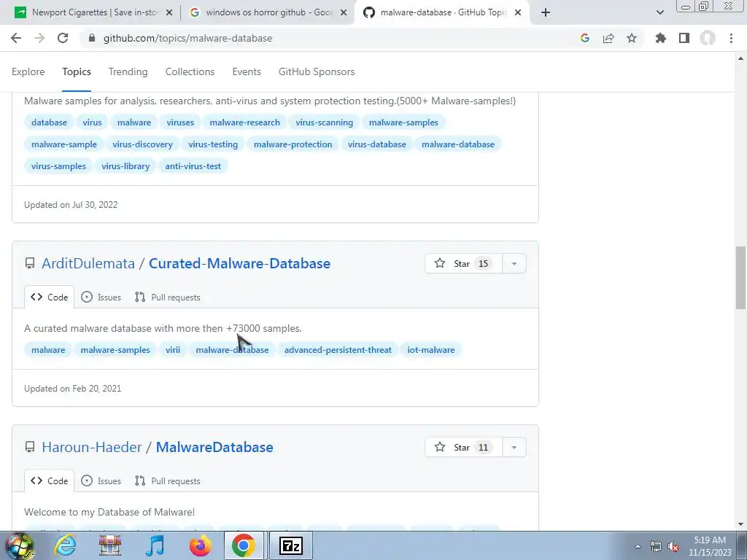The width and height of the screenshot is (747, 560).
Task: Open a new tab with plus button
Action: point(546,12)
